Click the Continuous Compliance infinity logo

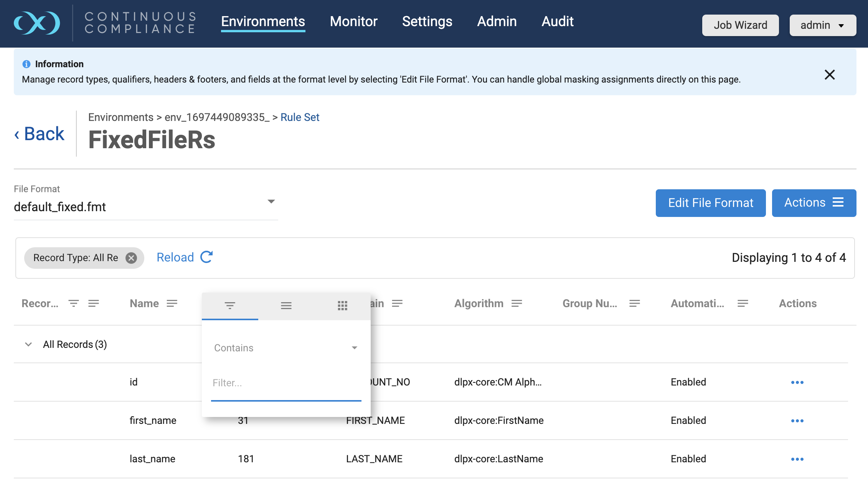click(x=37, y=23)
